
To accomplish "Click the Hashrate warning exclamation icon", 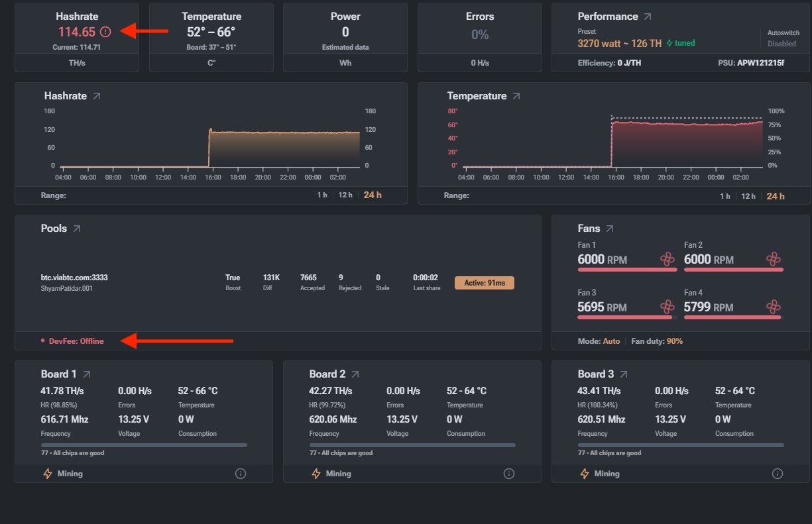I will tap(105, 32).
